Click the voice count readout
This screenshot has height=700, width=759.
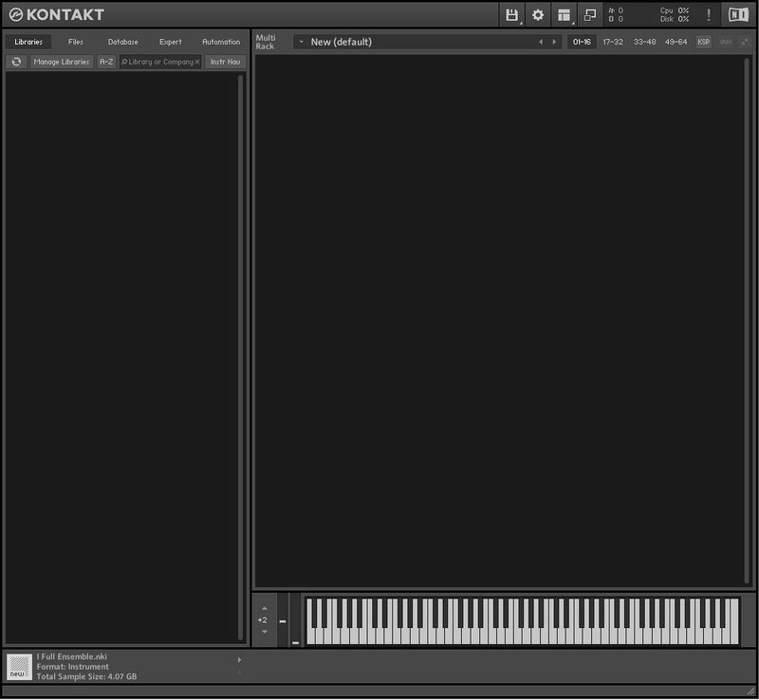pos(616,10)
